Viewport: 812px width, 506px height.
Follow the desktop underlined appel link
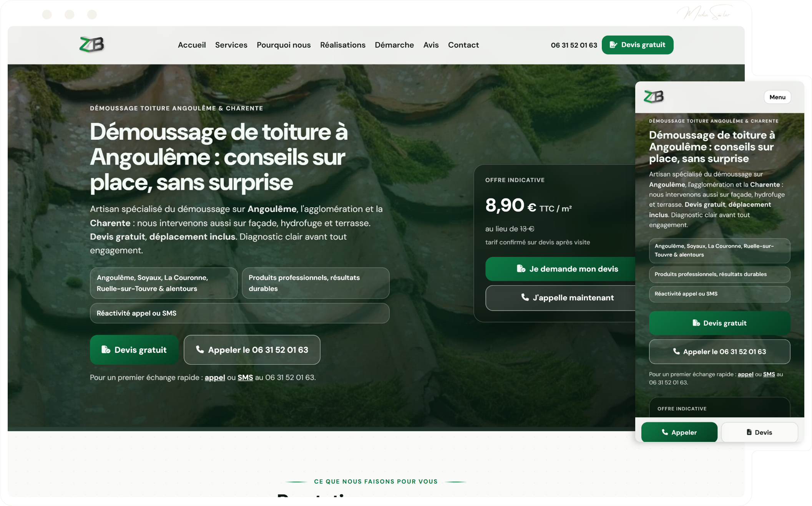coord(215,377)
